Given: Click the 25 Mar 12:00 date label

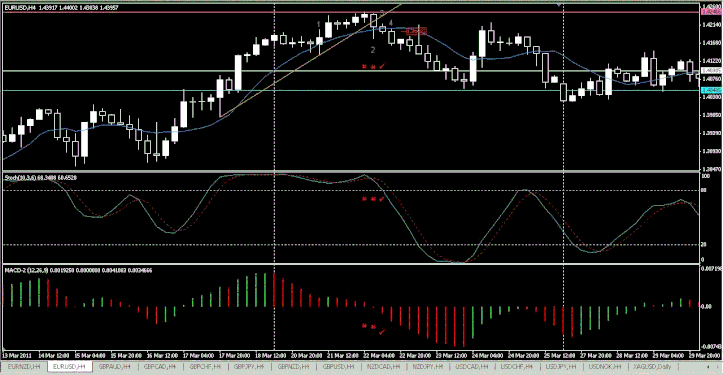Looking at the screenshot, I should tap(559, 356).
